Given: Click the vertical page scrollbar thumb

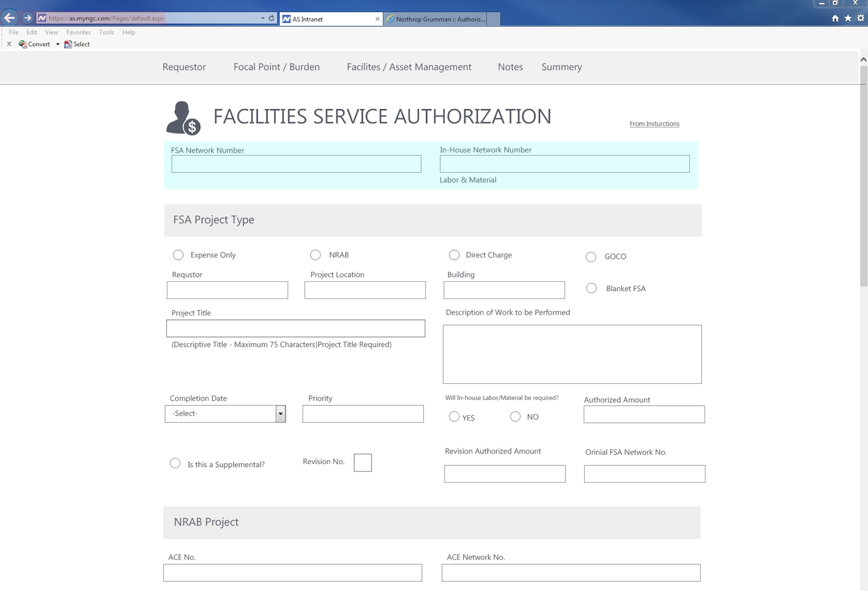Looking at the screenshot, I should 863,175.
